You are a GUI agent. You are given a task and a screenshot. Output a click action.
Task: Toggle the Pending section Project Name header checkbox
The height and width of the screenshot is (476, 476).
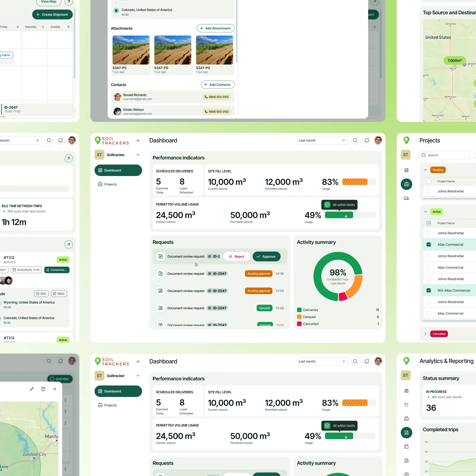[429, 181]
